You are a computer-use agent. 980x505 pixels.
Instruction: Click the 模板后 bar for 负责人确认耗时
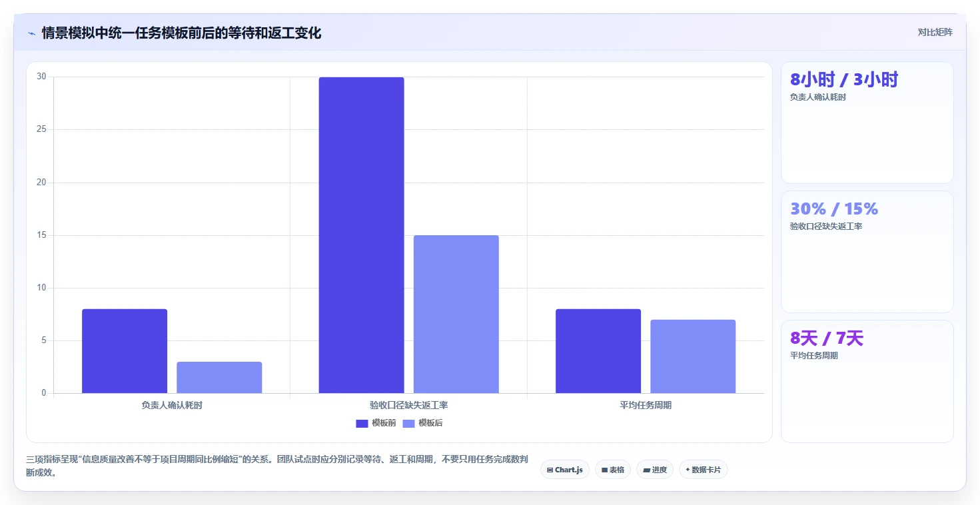click(x=219, y=378)
